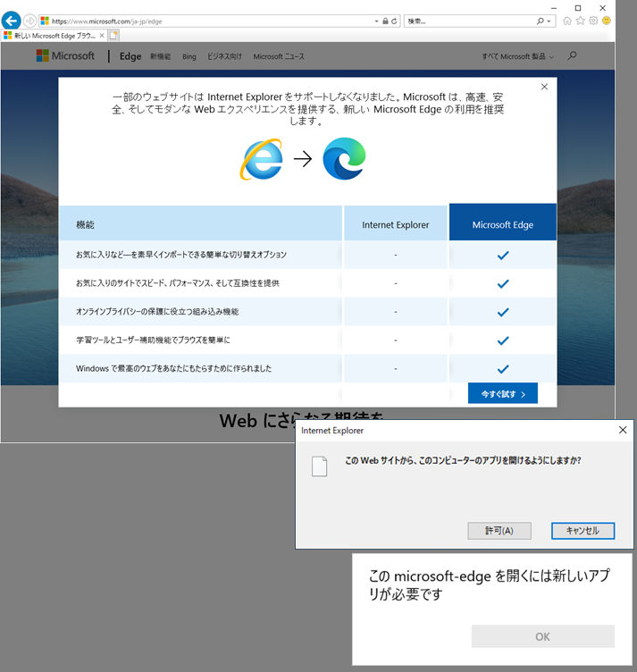Click the lock security icon in address bar

point(385,21)
